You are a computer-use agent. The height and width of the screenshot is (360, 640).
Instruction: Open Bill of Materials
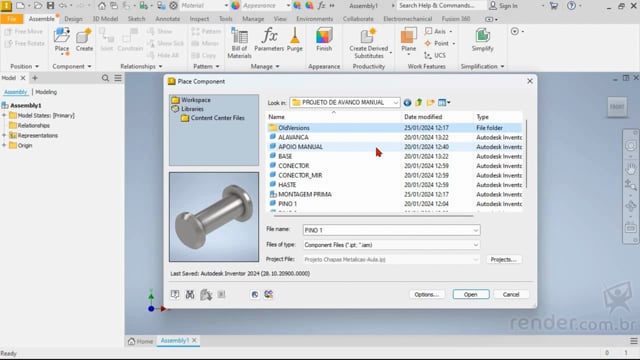click(x=239, y=43)
